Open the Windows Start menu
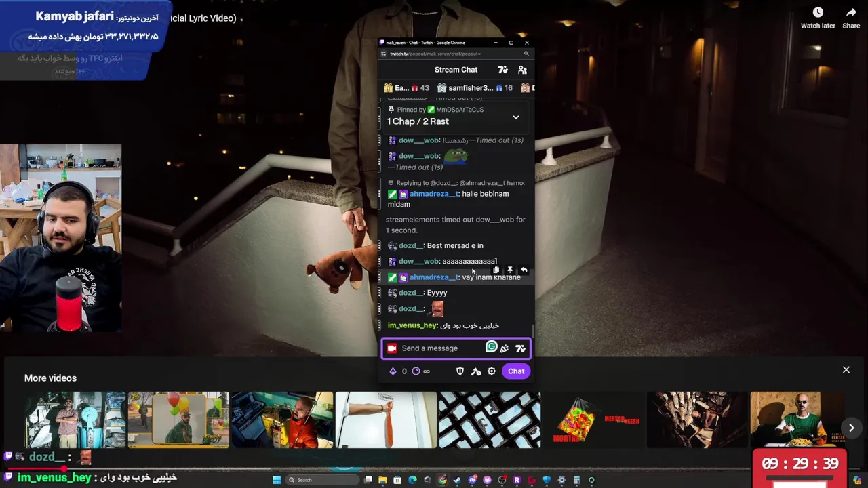 pos(277,480)
